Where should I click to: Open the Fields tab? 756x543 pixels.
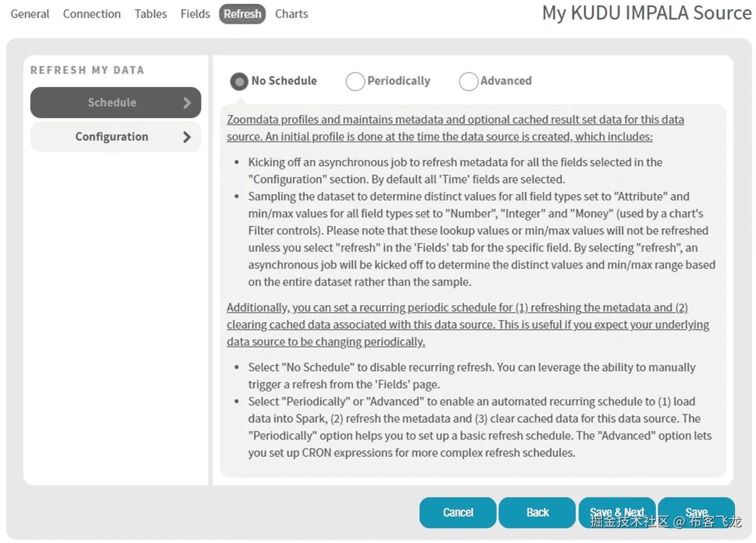[x=195, y=14]
